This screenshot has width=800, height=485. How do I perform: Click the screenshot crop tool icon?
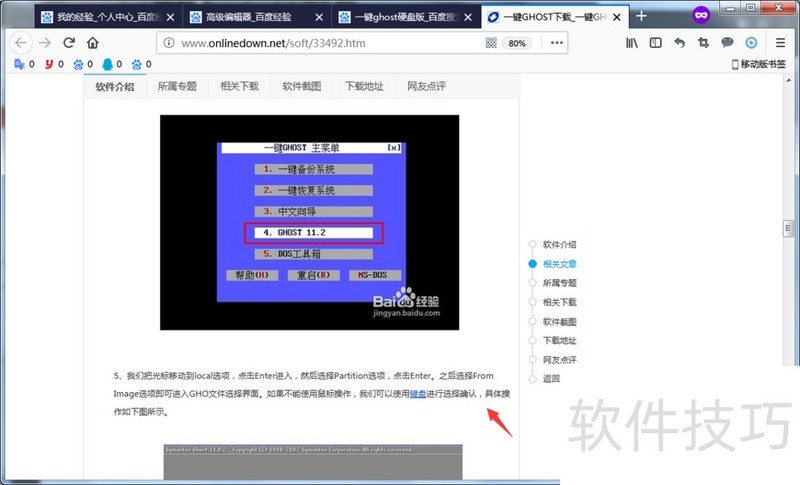click(703, 43)
